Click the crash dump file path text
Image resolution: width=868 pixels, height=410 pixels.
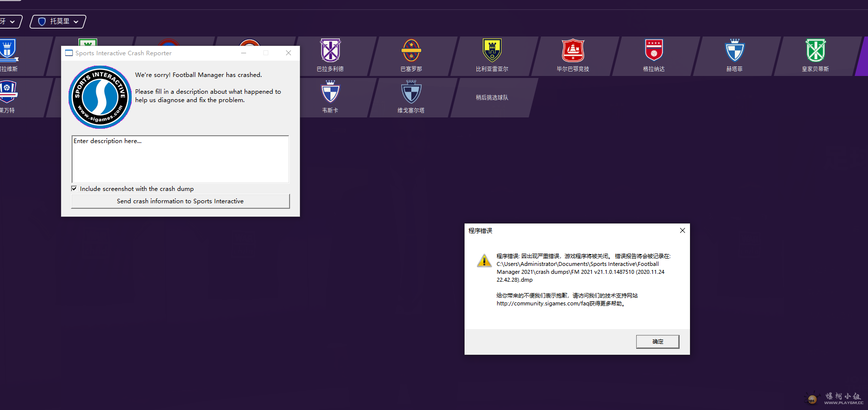pos(580,272)
